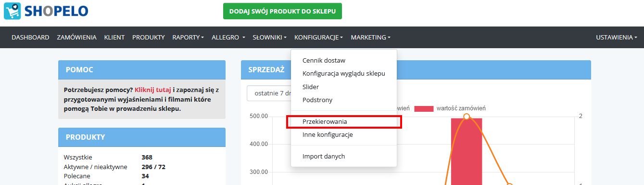
Task: Open the Marketing dropdown menu
Action: (x=370, y=37)
